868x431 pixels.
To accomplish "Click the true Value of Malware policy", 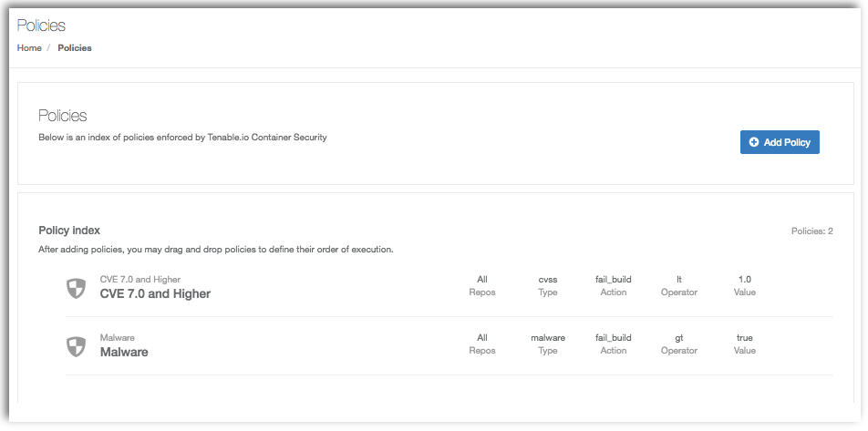I will click(745, 337).
